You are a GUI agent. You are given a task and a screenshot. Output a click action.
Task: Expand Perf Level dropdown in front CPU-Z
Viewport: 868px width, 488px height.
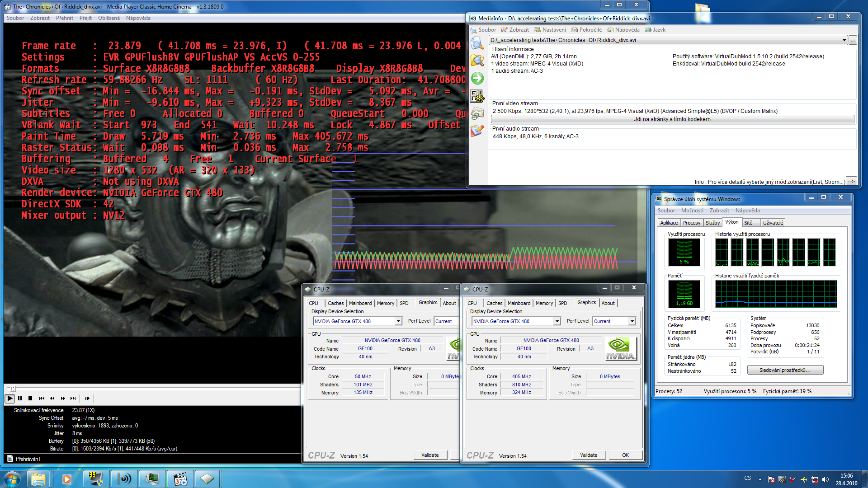[x=632, y=321]
